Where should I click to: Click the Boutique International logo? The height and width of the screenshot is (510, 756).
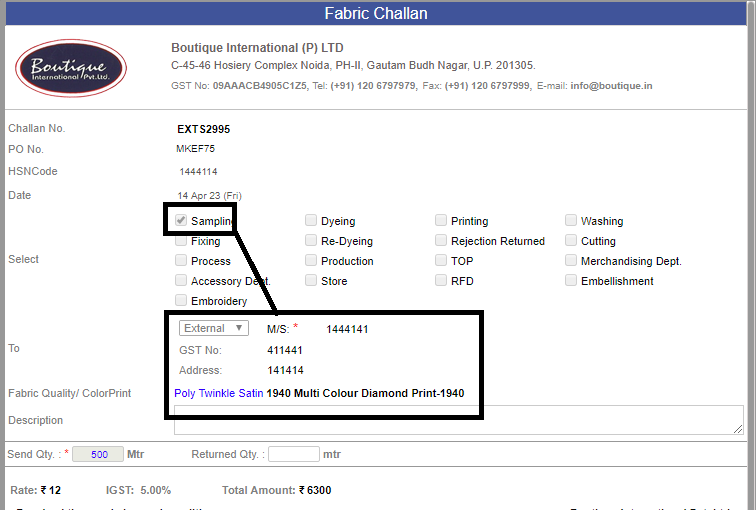coord(71,68)
